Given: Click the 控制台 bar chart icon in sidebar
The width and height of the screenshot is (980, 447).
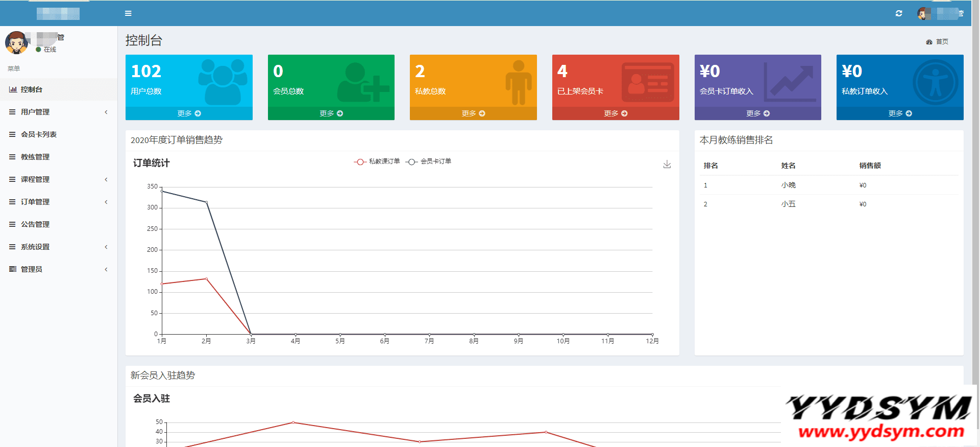Looking at the screenshot, I should (13, 89).
